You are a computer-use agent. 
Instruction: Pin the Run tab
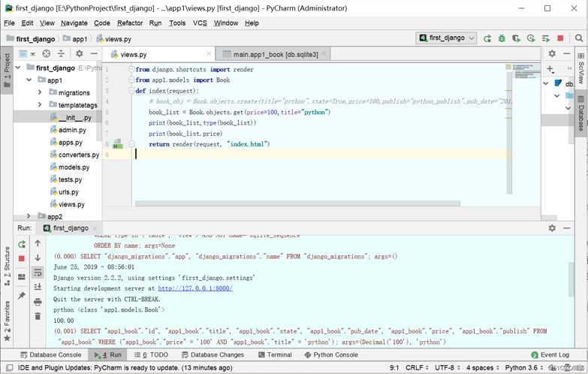click(22, 296)
